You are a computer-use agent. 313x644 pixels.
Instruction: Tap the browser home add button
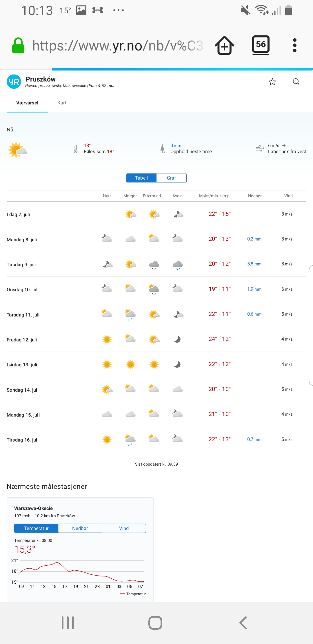224,45
